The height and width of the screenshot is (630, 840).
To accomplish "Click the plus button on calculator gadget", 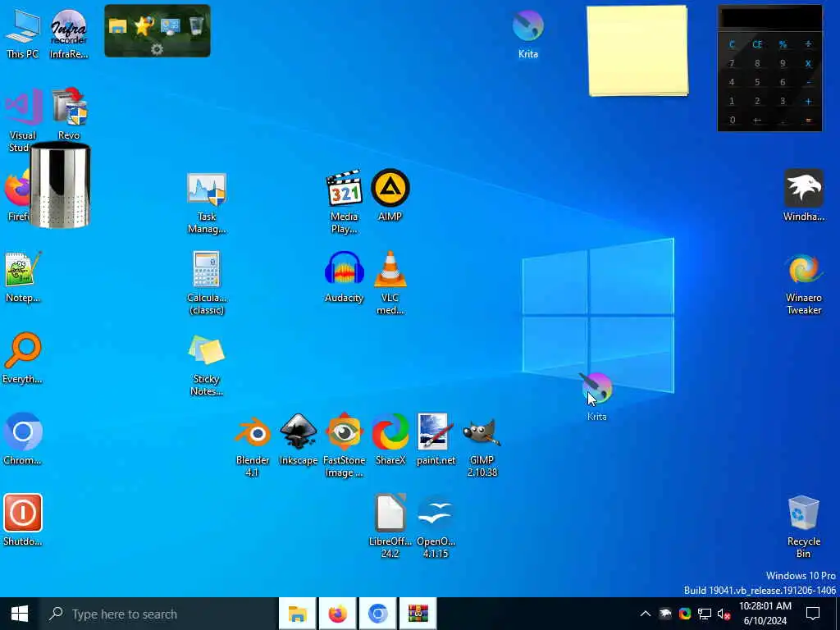I will (808, 101).
